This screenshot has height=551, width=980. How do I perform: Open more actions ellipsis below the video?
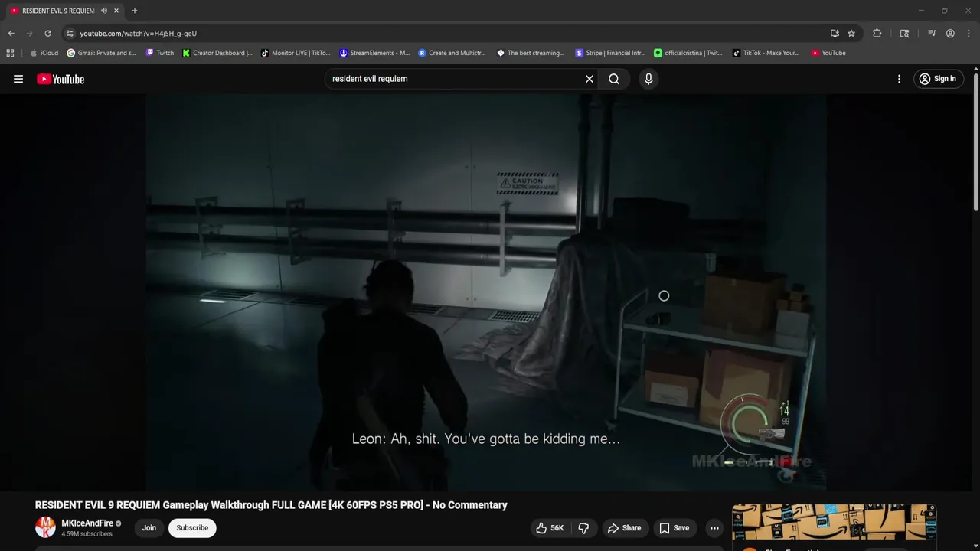tap(714, 528)
